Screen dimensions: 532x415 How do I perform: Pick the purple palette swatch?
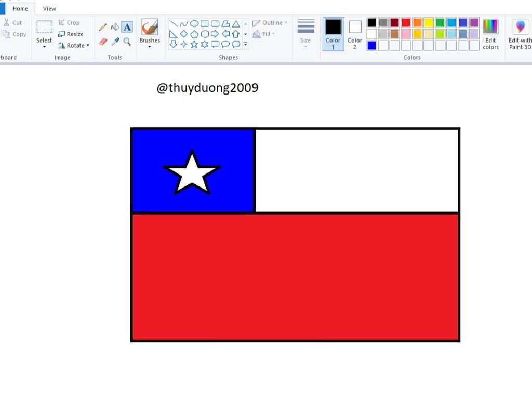[x=475, y=23]
